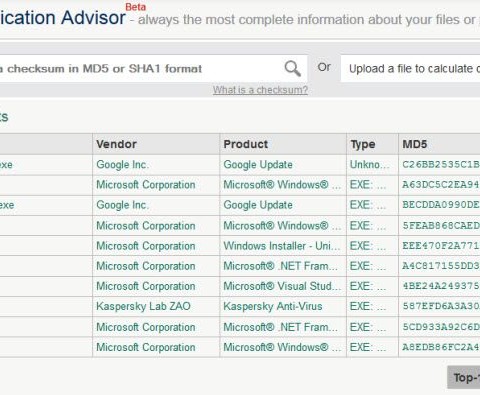Open Microsoft® .NET Fram... in 5CD933A92C6D row
480x395 pixels.
(280, 327)
